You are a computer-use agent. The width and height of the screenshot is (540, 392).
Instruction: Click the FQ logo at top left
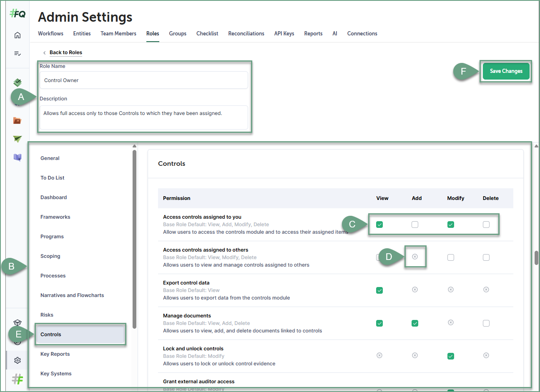coord(18,14)
